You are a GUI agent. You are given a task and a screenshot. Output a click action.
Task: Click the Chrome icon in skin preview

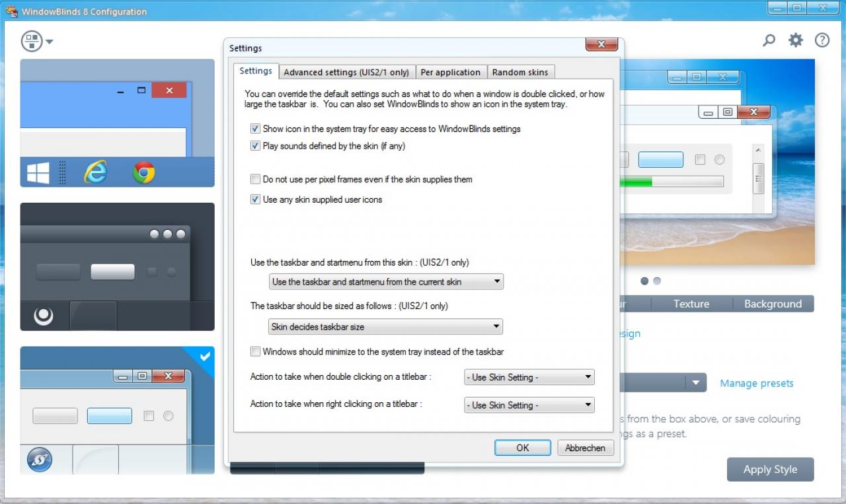tap(143, 172)
